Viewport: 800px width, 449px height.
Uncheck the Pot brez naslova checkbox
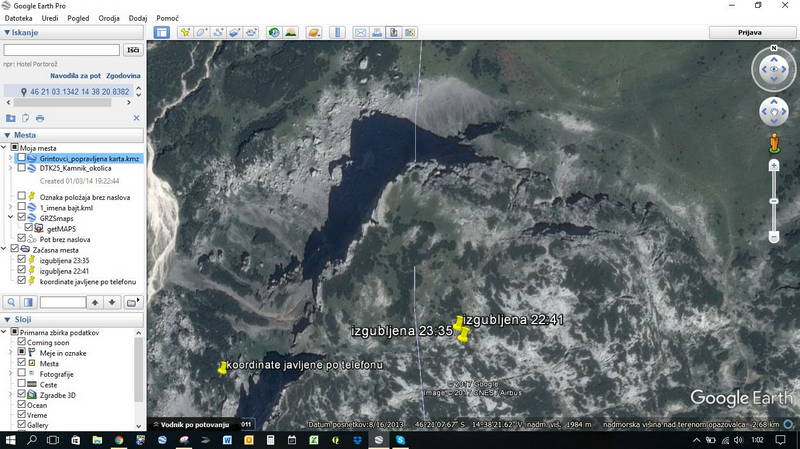[x=21, y=238]
